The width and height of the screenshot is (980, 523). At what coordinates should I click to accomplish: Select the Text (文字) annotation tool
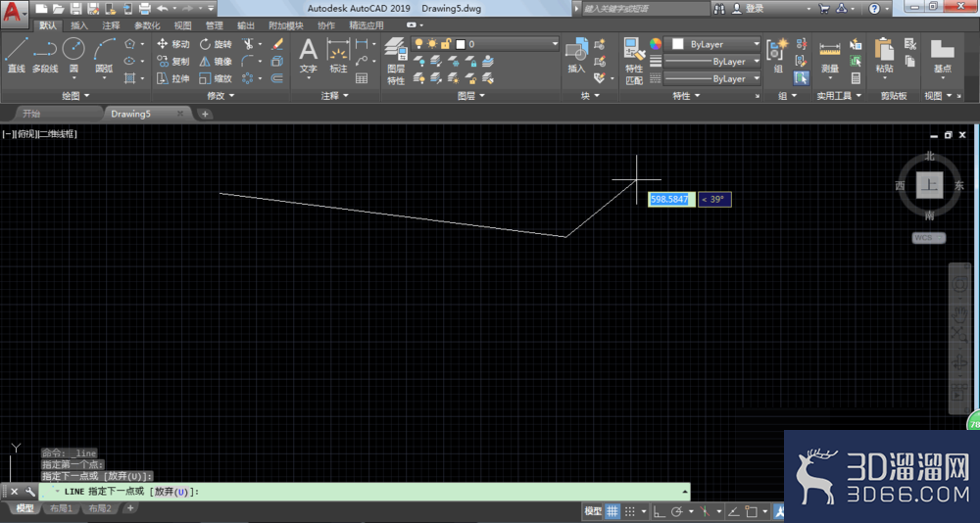coord(309,56)
